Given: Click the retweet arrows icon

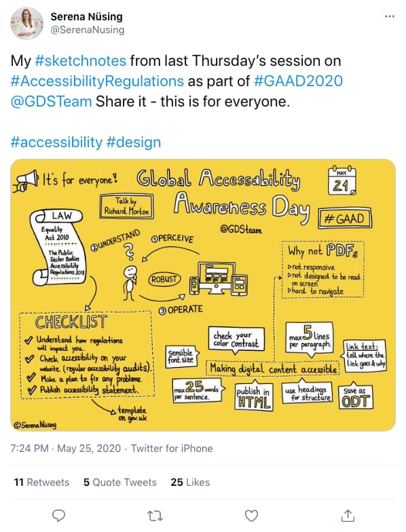Looking at the screenshot, I should 155,516.
